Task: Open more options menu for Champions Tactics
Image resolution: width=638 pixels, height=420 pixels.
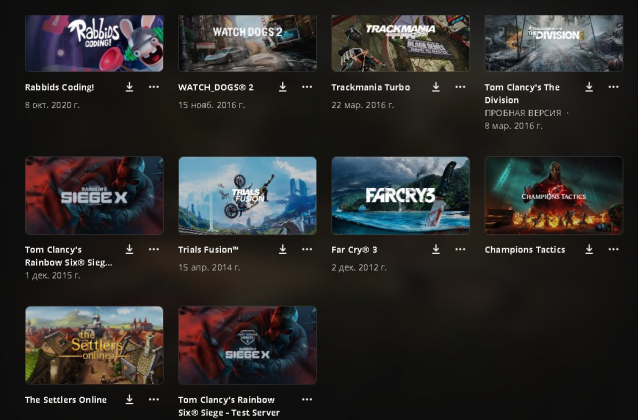Action: 612,250
